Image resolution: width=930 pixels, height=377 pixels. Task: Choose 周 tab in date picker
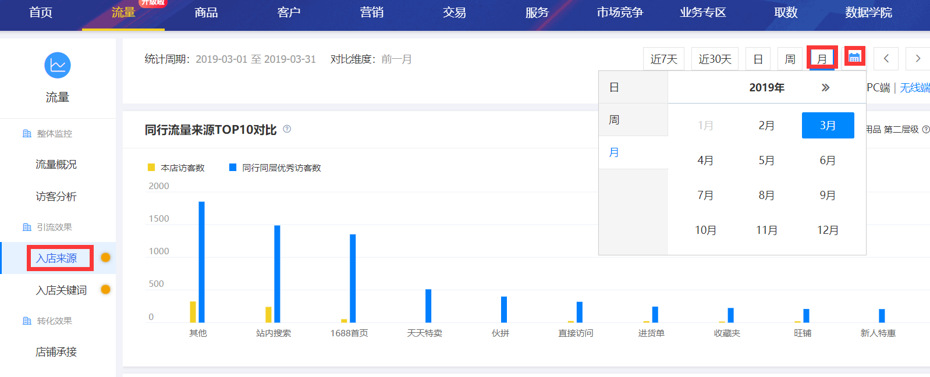pyautogui.click(x=633, y=120)
